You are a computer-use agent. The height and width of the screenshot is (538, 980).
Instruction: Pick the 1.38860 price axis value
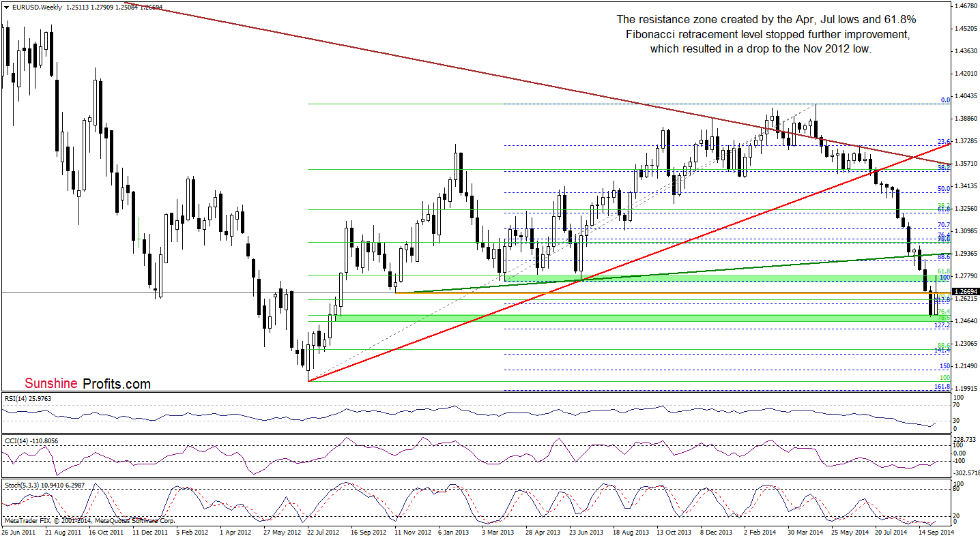click(966, 118)
